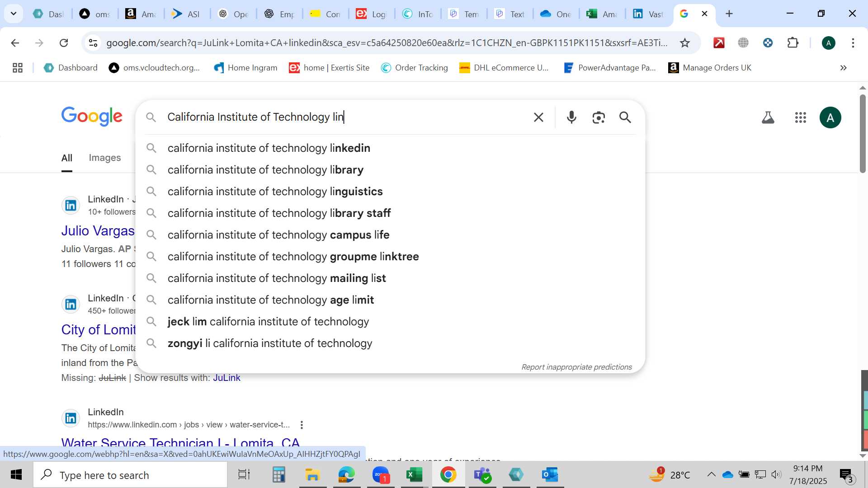Open the Windows Start menu
Image resolution: width=868 pixels, height=488 pixels.
(16, 475)
